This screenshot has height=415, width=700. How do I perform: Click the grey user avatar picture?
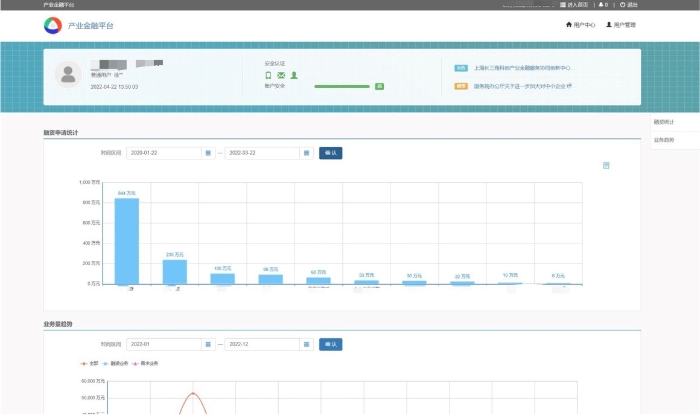click(x=68, y=74)
